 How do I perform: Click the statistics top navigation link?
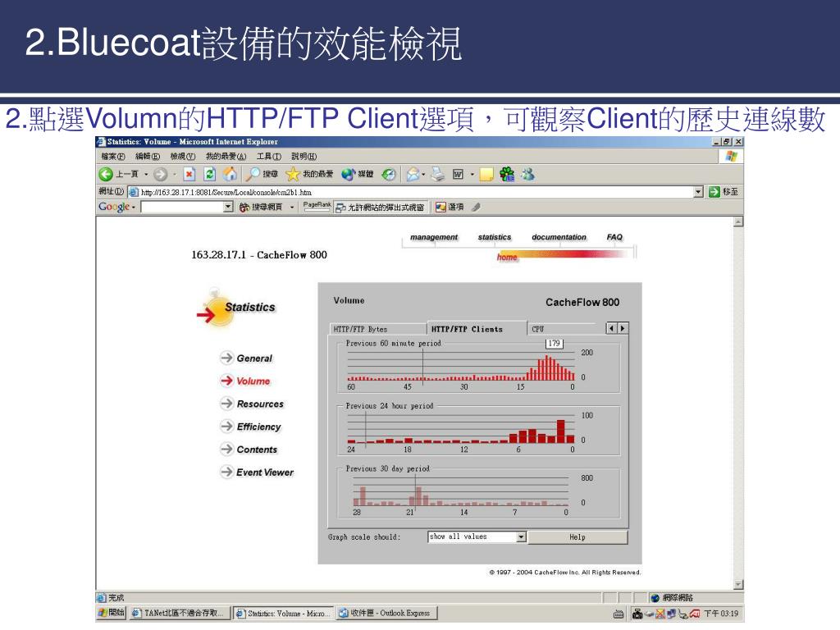495,237
